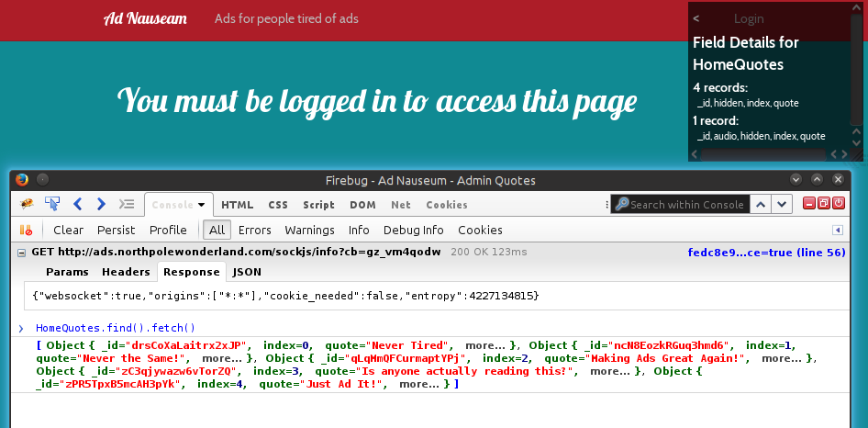Image resolution: width=868 pixels, height=428 pixels.
Task: Click the Firebug bug icon
Action: [27, 204]
